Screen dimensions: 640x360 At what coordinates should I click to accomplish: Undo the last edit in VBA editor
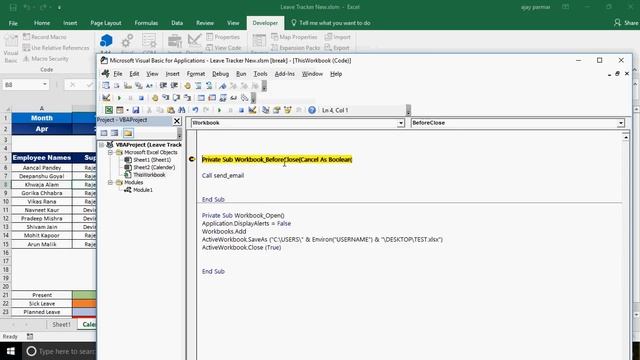point(195,110)
